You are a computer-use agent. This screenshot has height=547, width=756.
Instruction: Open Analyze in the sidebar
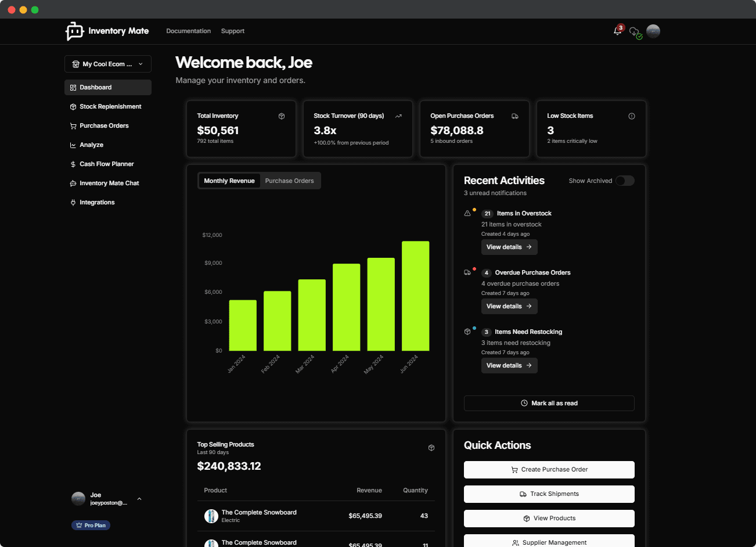pos(108,145)
